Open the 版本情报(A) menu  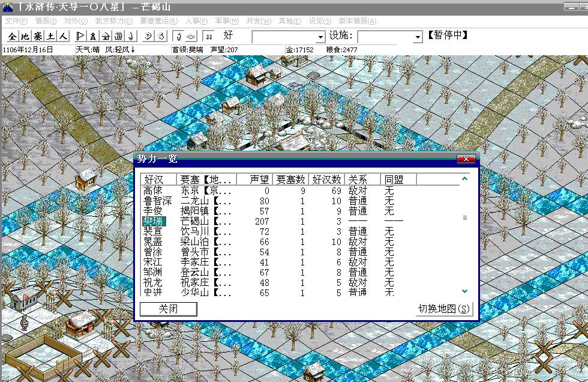coord(358,21)
